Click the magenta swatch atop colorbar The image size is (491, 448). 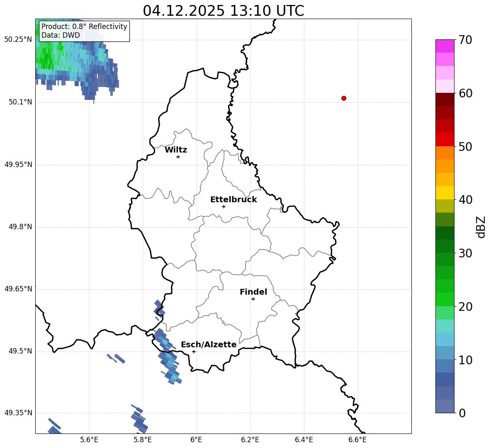click(x=445, y=46)
